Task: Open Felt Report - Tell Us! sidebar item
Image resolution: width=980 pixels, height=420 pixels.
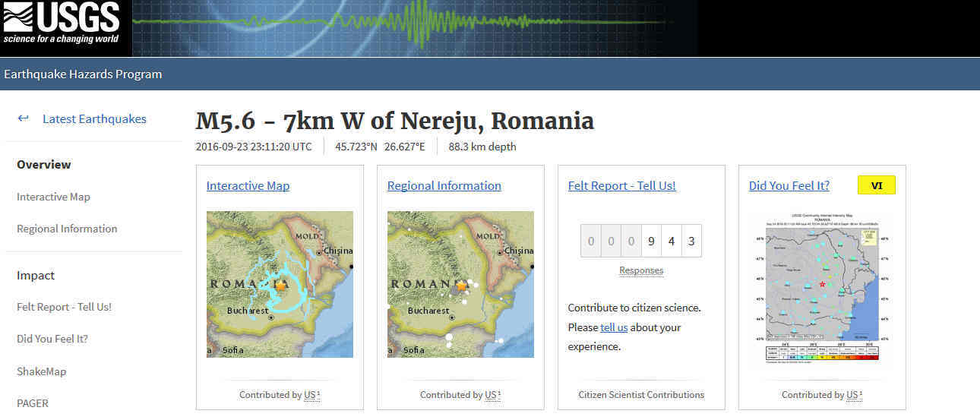Action: [64, 307]
